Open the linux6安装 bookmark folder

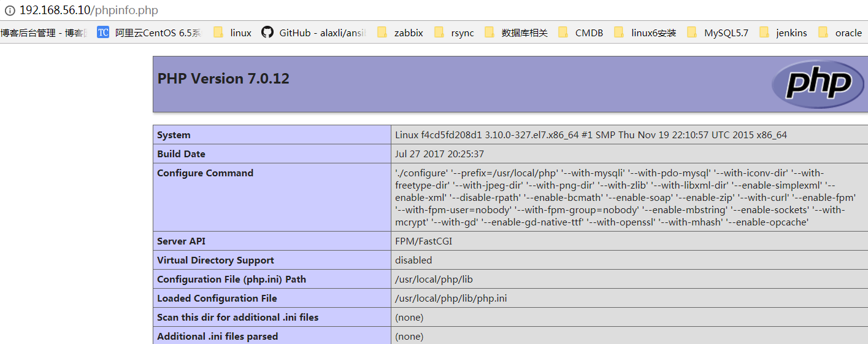point(645,33)
